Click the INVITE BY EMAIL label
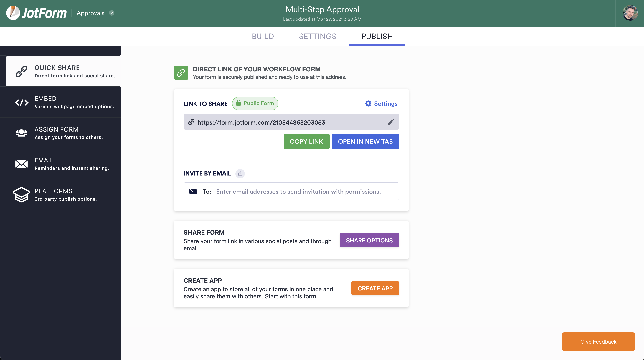This screenshot has width=644, height=360. pyautogui.click(x=207, y=173)
